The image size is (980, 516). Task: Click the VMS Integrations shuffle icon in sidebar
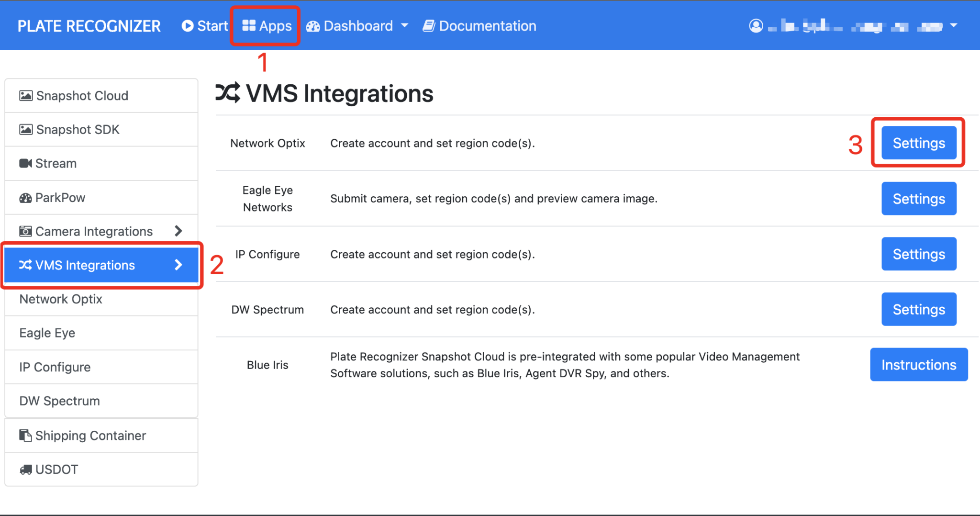tap(25, 265)
